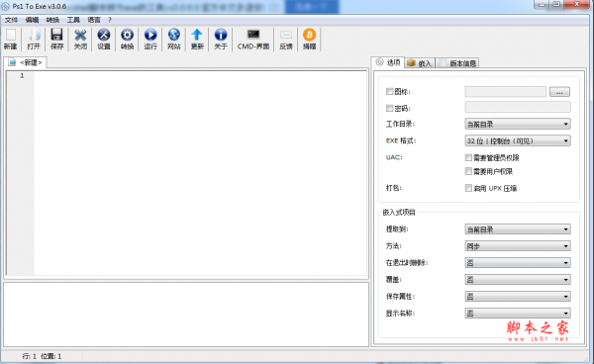Check 需要用户权限 (Require user rights)
This screenshot has height=364, width=594.
click(x=468, y=171)
